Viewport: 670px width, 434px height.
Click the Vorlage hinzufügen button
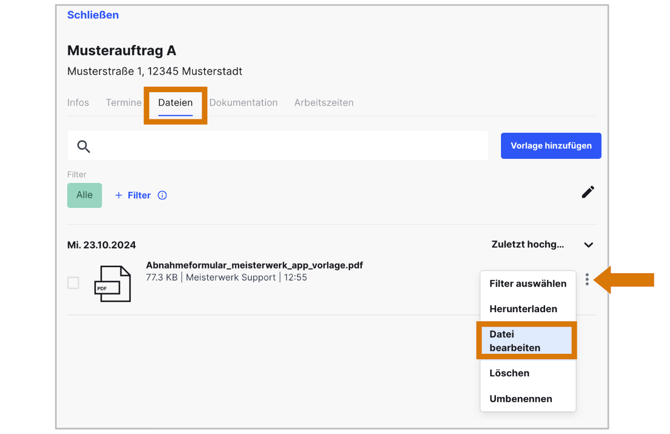pos(551,146)
